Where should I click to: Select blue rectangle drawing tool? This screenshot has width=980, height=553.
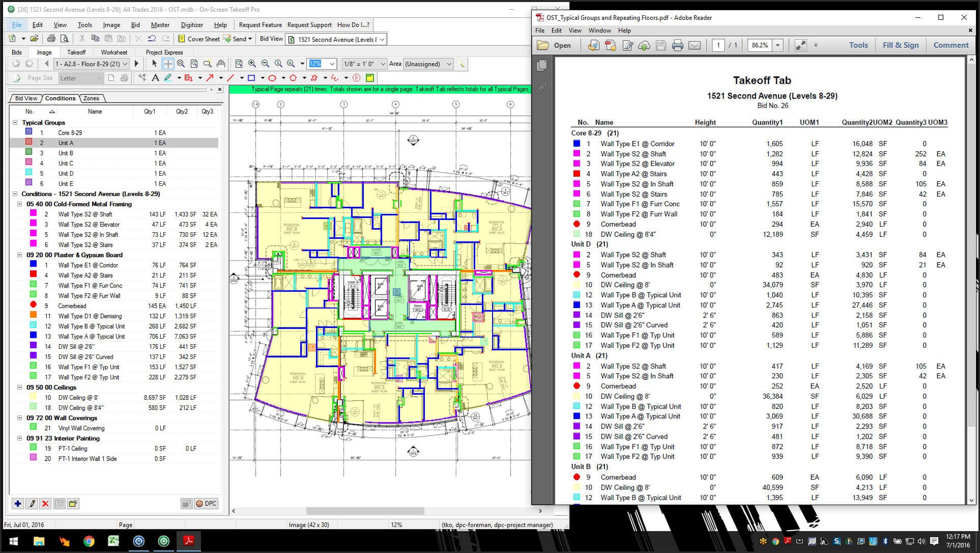pos(251,78)
